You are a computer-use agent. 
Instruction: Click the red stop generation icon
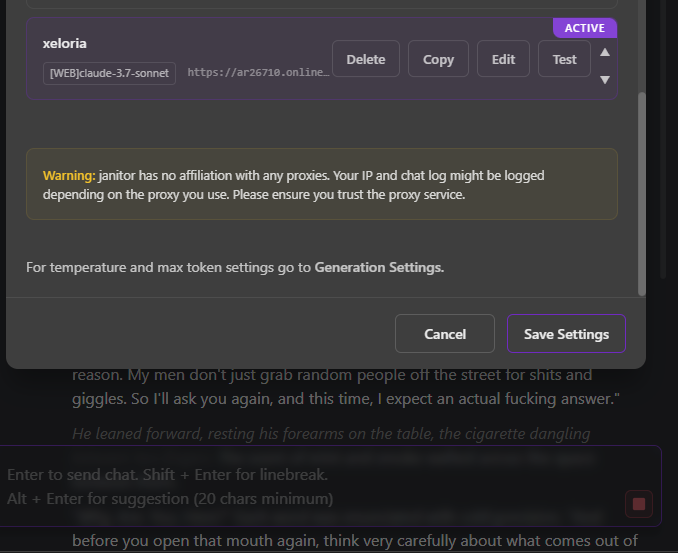click(639, 503)
